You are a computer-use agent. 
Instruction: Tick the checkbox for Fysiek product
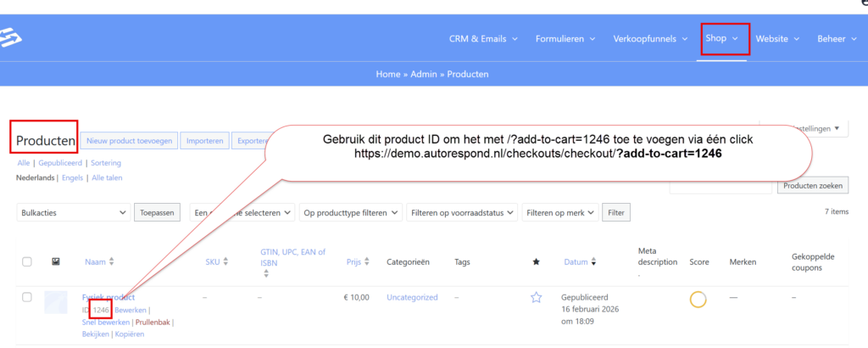[27, 297]
